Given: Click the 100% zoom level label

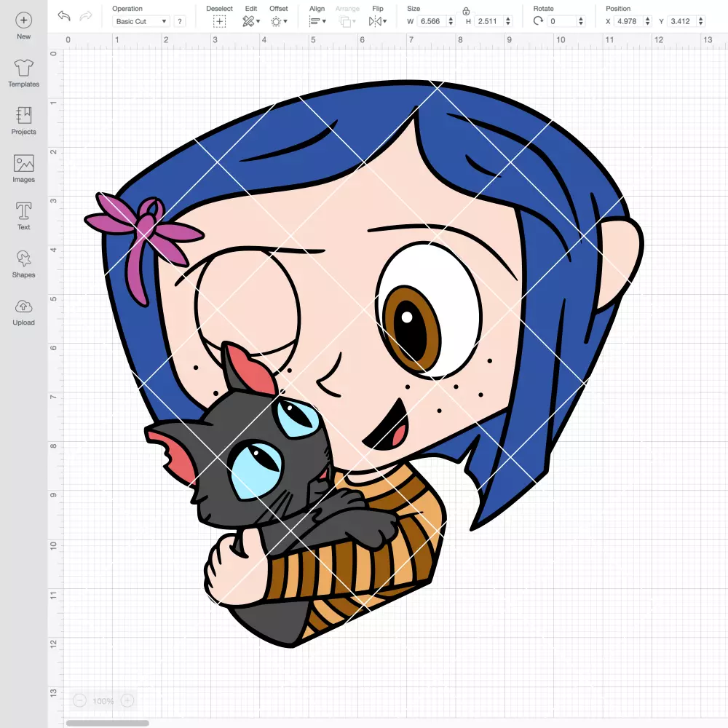Looking at the screenshot, I should [103, 701].
